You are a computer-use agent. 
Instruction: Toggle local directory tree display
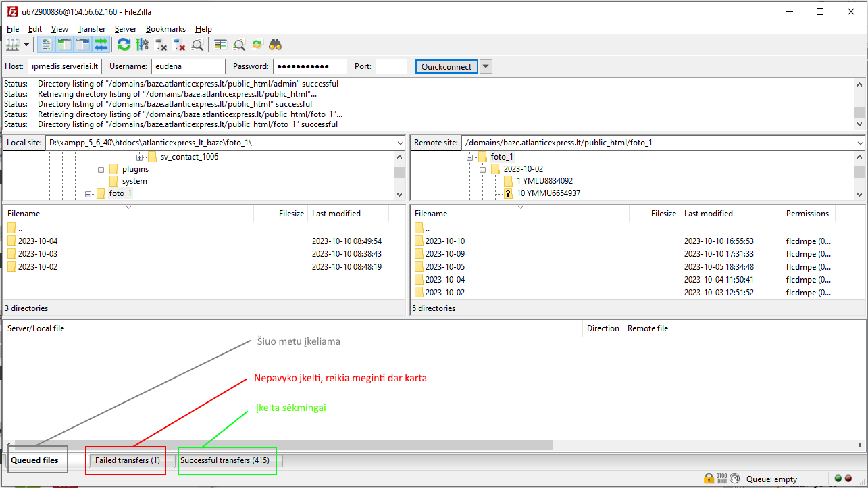pos(65,45)
